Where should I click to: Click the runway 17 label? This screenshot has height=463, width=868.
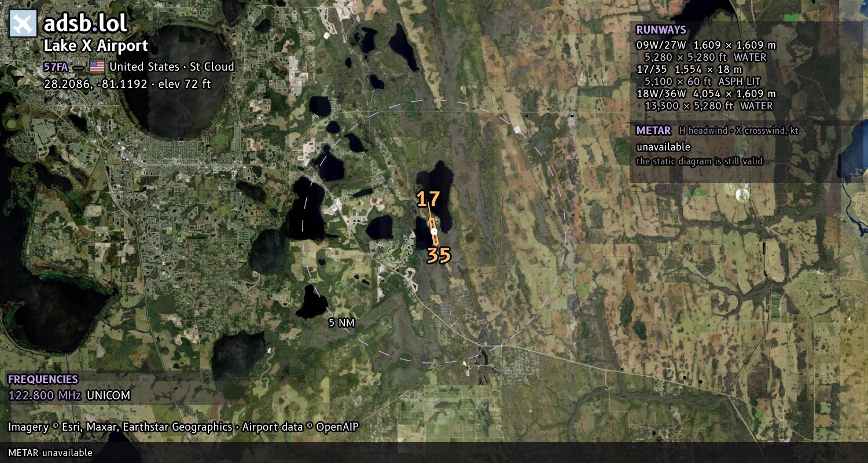point(428,200)
